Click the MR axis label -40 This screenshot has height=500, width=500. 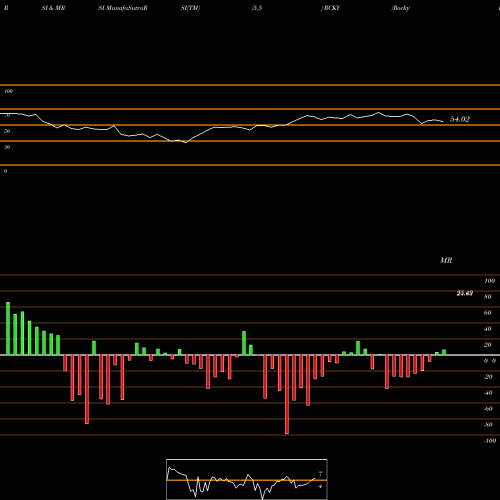488,393
